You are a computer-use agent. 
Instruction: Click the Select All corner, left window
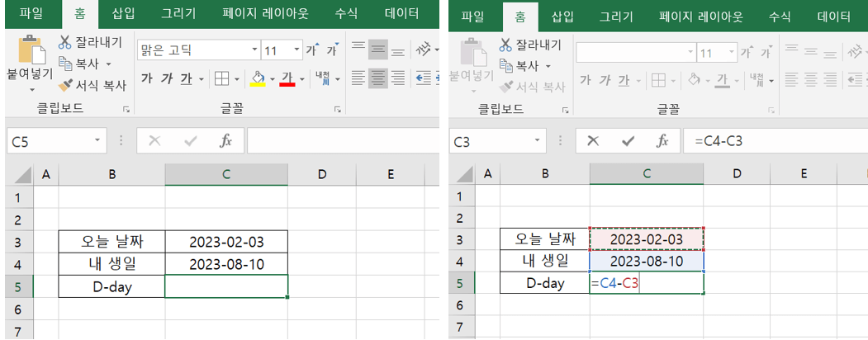pos(19,175)
